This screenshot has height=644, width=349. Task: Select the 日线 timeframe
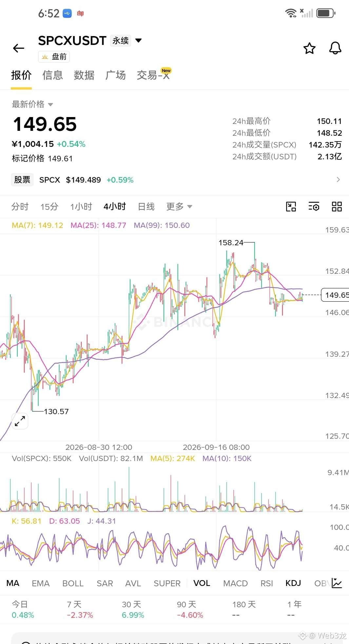(146, 207)
